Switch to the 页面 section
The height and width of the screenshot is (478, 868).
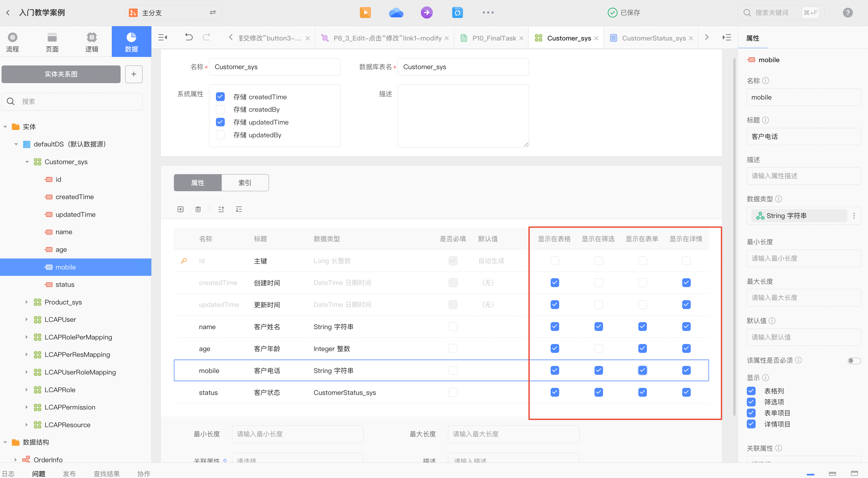tap(52, 42)
